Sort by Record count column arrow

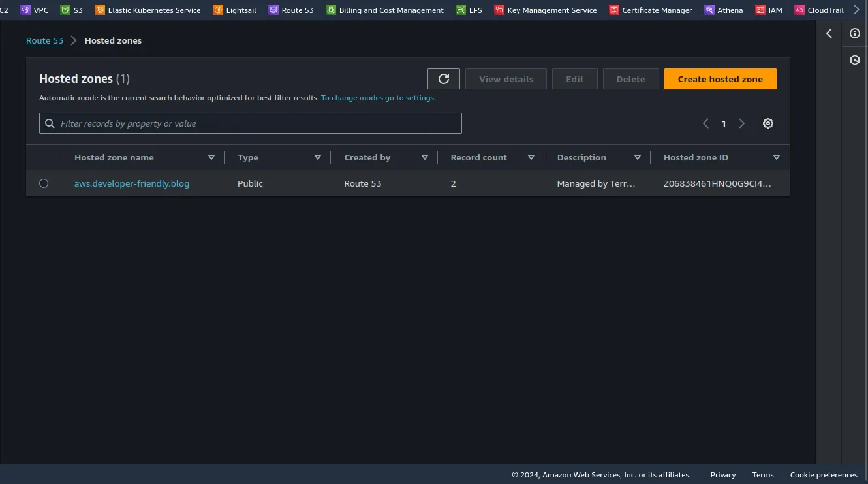[x=531, y=157]
